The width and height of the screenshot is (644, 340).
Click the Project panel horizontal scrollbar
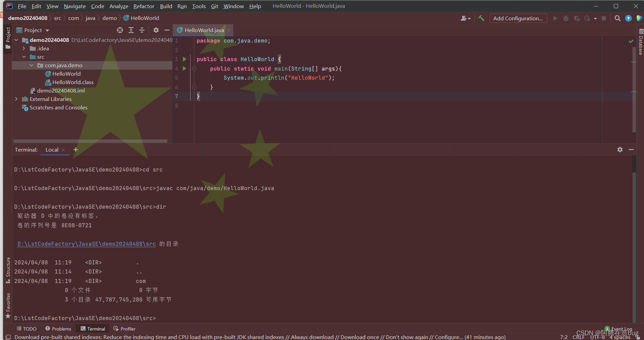click(90, 141)
